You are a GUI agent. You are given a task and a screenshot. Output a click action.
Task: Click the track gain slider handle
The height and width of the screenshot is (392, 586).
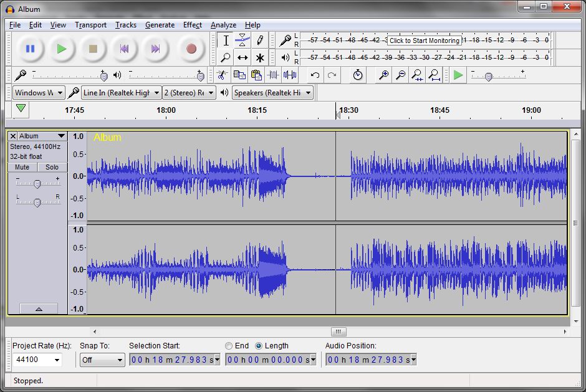(37, 184)
